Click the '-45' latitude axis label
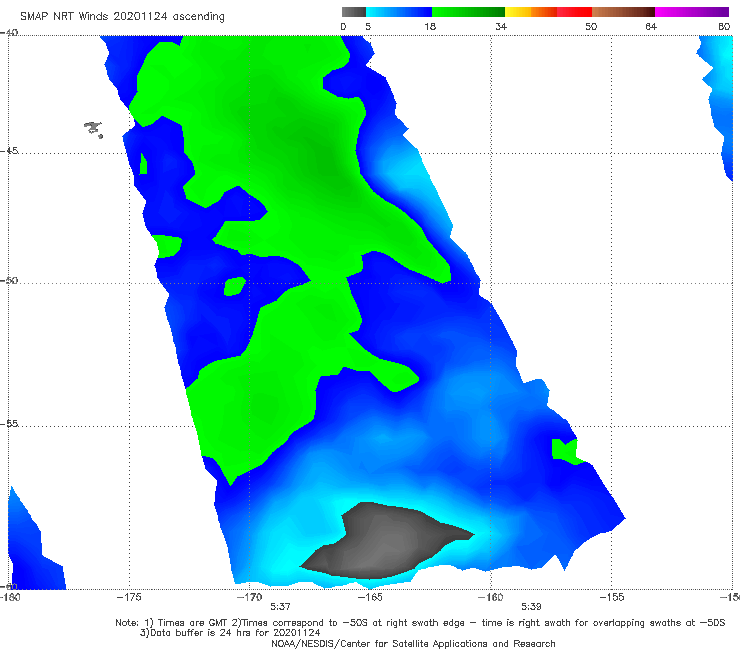Viewport: 740px width, 650px height. click(x=9, y=151)
